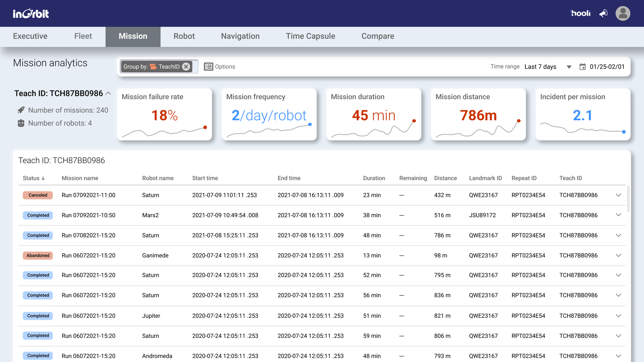Image resolution: width=644 pixels, height=362 pixels.
Task: Click the TeachID folder tag icon
Action: (153, 67)
